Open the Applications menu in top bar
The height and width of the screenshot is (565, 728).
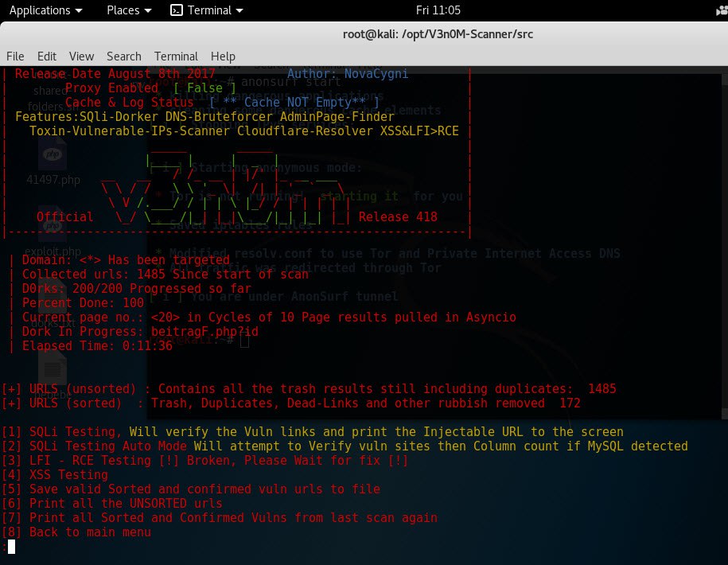(45, 10)
